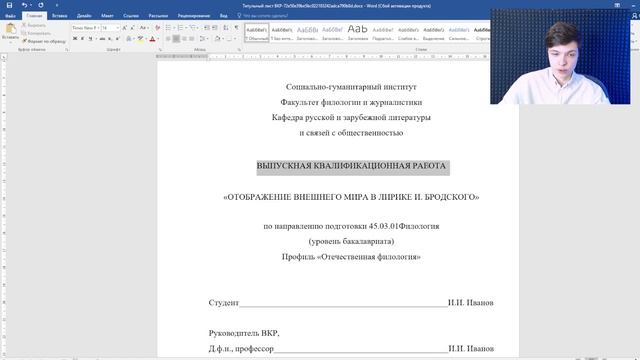This screenshot has width=640, height=360.
Task: Apply the Обычный style
Action: [x=257, y=33]
